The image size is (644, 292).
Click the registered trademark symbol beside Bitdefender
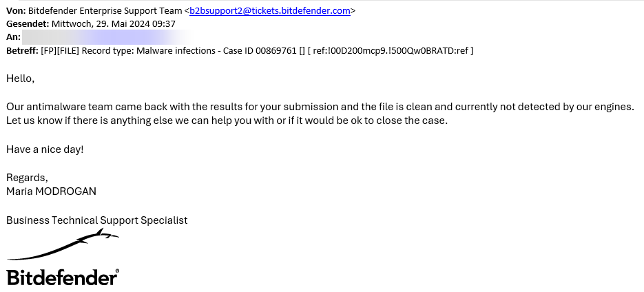(118, 271)
